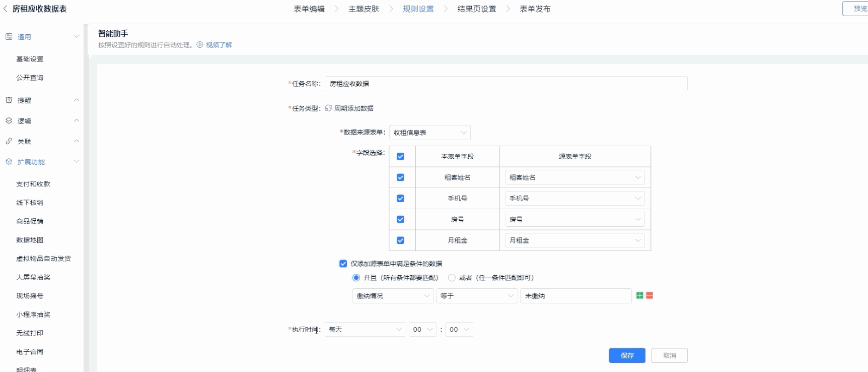Image resolution: width=868 pixels, height=372 pixels.
Task: Click the 取消 button
Action: 669,355
